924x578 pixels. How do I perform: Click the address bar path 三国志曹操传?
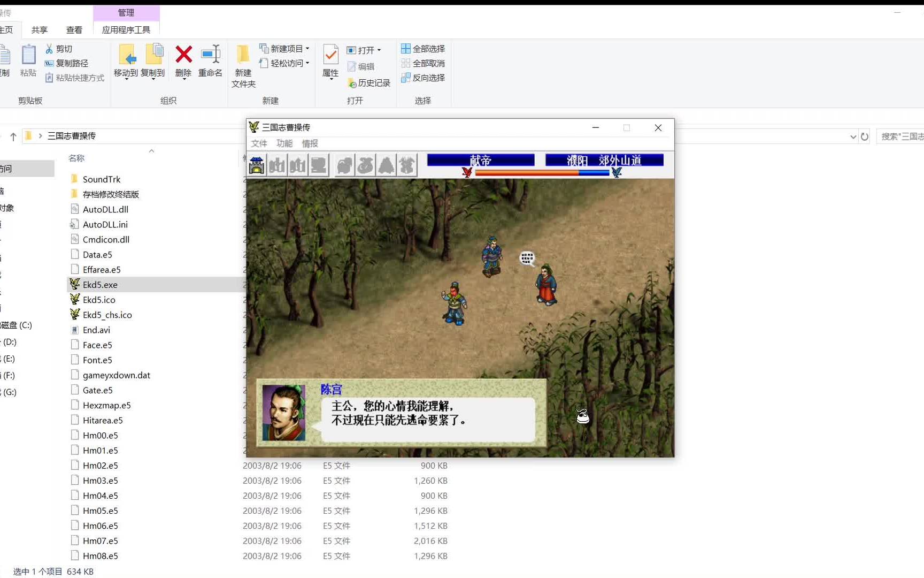click(x=72, y=136)
